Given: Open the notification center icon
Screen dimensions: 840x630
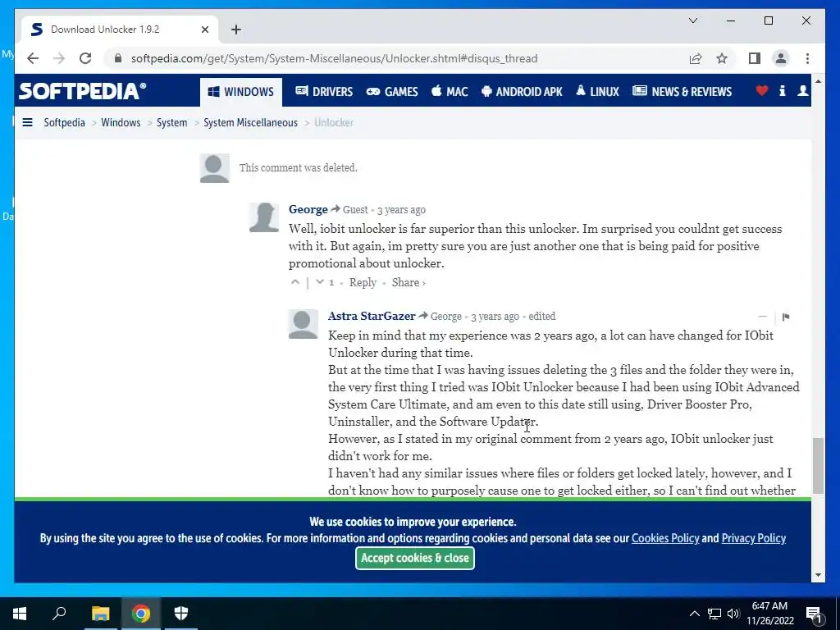Looking at the screenshot, I should pyautogui.click(x=814, y=614).
